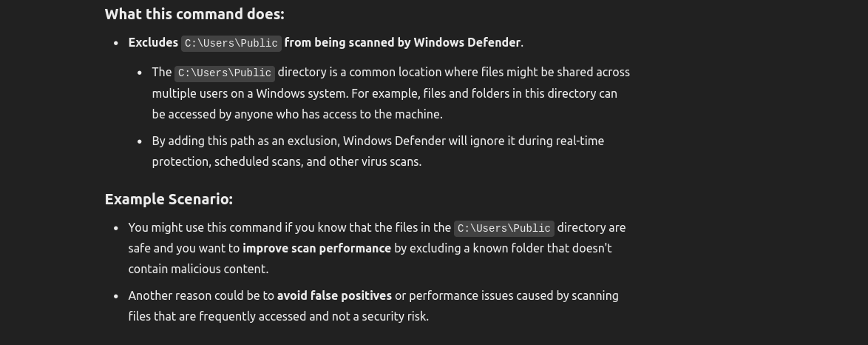Click the bullet point beside 'Another reason could be'
This screenshot has height=345, width=868.
click(x=115, y=296)
